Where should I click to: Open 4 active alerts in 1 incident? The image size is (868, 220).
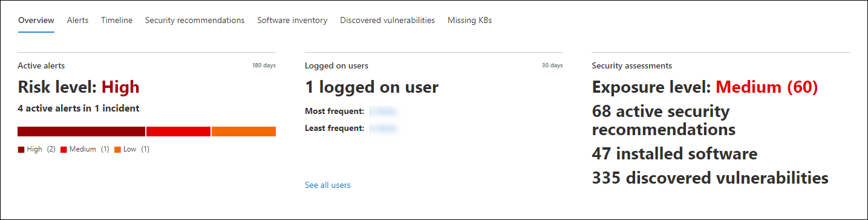[x=78, y=108]
